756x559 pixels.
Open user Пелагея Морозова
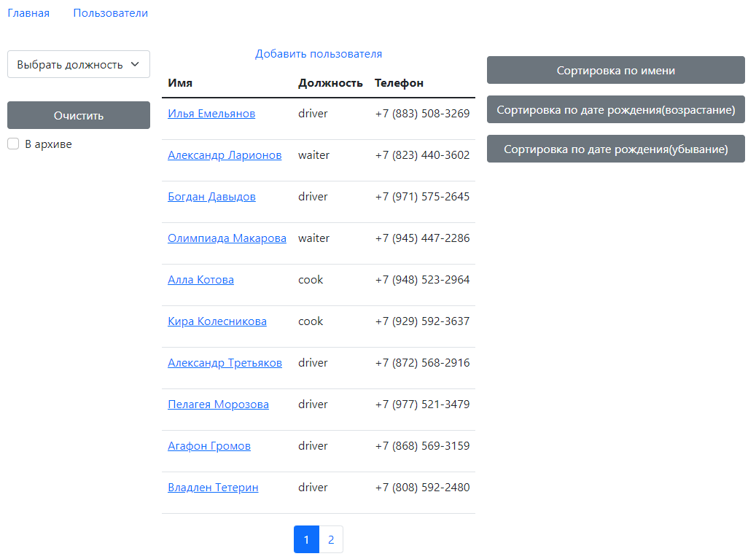point(219,404)
